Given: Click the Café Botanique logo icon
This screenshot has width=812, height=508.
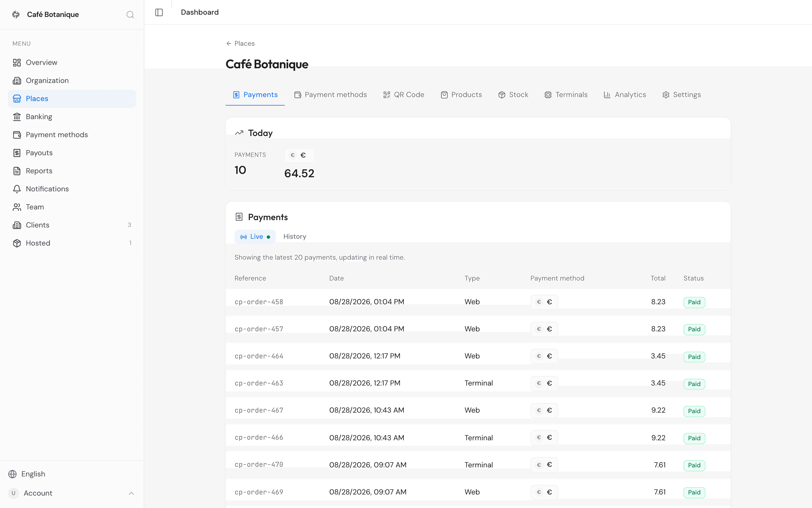Looking at the screenshot, I should (x=16, y=14).
